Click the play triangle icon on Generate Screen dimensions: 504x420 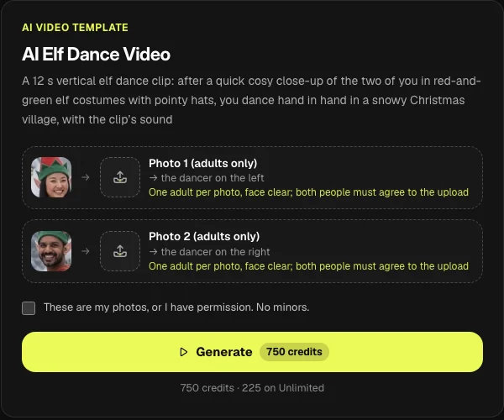[x=183, y=352]
